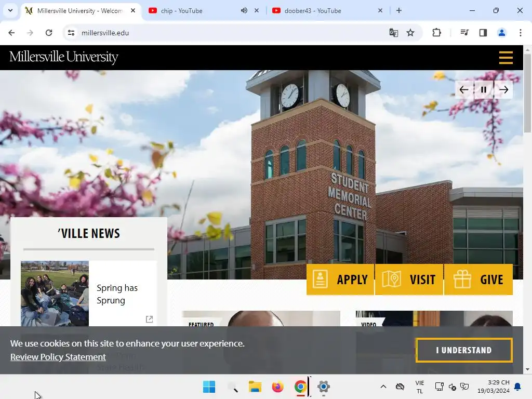
Task: Open notifications bell icon
Action: click(518, 387)
